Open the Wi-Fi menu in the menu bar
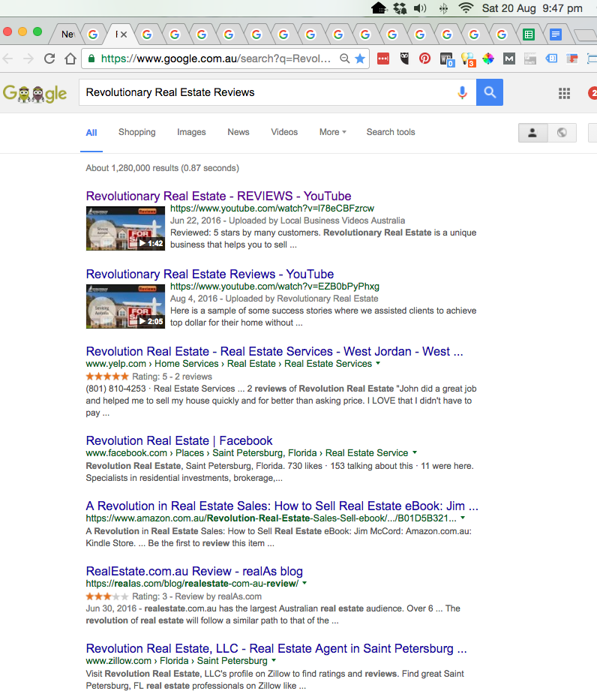Image resolution: width=597 pixels, height=700 pixels. tap(466, 8)
